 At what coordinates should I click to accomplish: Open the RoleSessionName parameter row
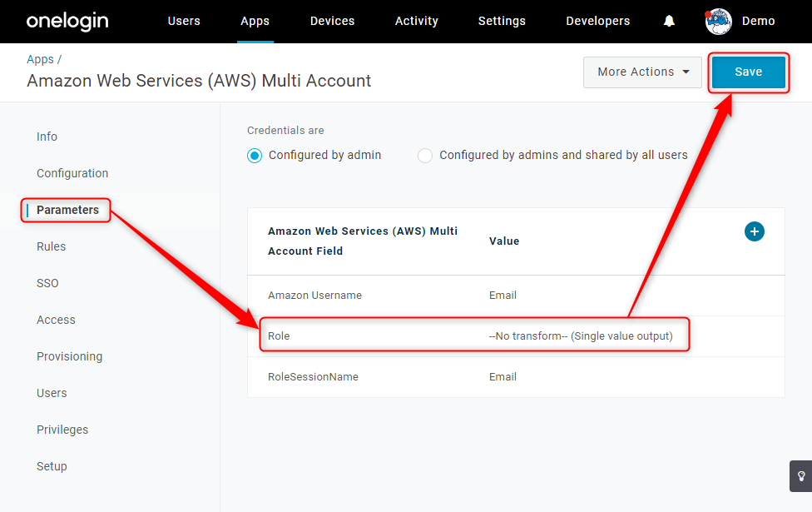coord(516,377)
